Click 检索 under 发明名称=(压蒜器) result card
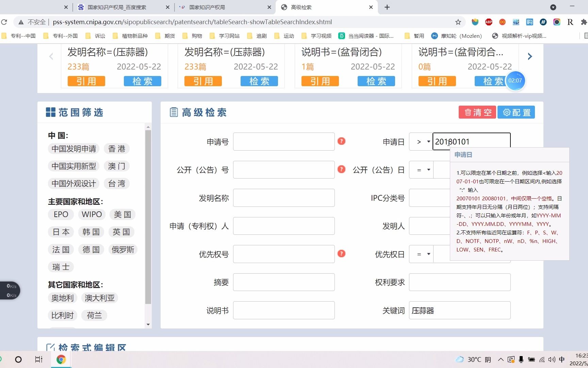588x368 pixels. [x=142, y=81]
